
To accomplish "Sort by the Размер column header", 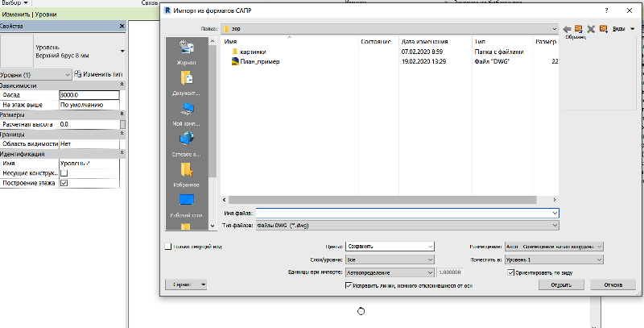I will pyautogui.click(x=546, y=42).
